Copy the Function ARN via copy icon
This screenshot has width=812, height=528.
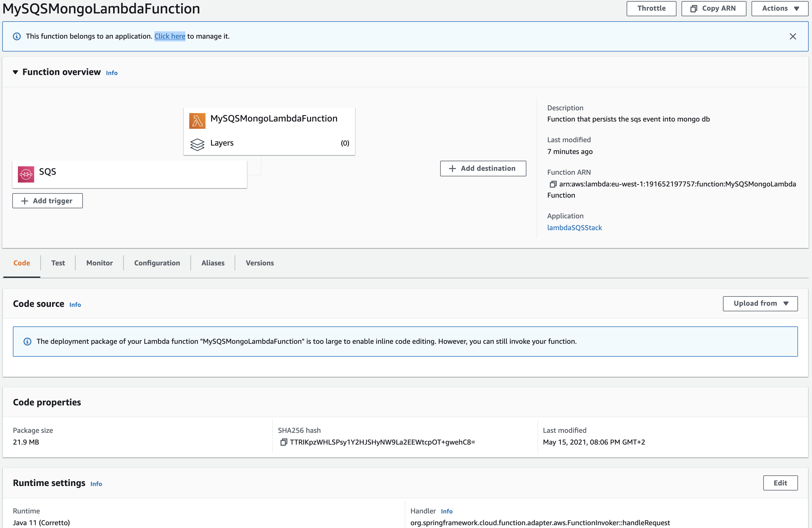click(x=553, y=184)
